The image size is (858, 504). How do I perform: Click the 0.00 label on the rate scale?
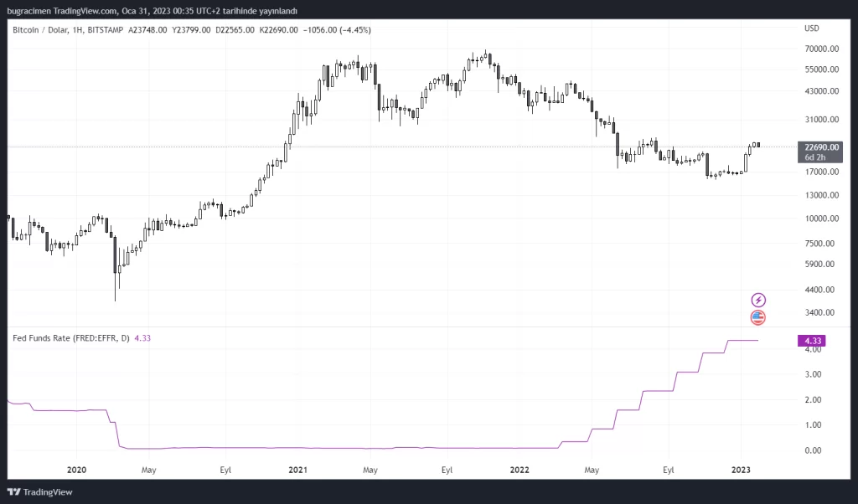click(x=811, y=450)
